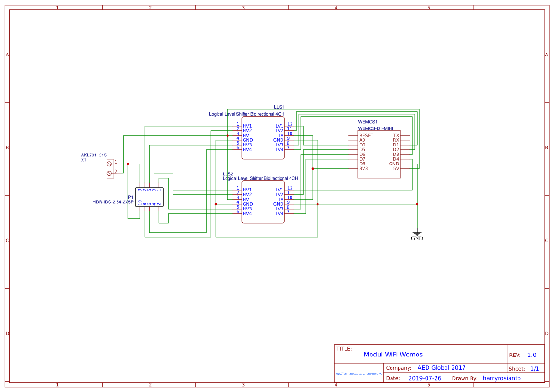
Task: Click the HV2 pin label of LLS1
Action: click(247, 131)
